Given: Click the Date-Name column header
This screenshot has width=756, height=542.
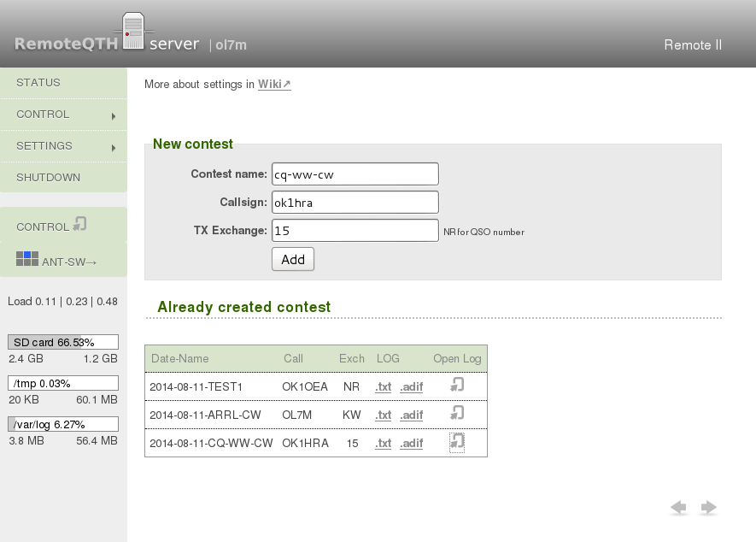Looking at the screenshot, I should click(180, 358).
